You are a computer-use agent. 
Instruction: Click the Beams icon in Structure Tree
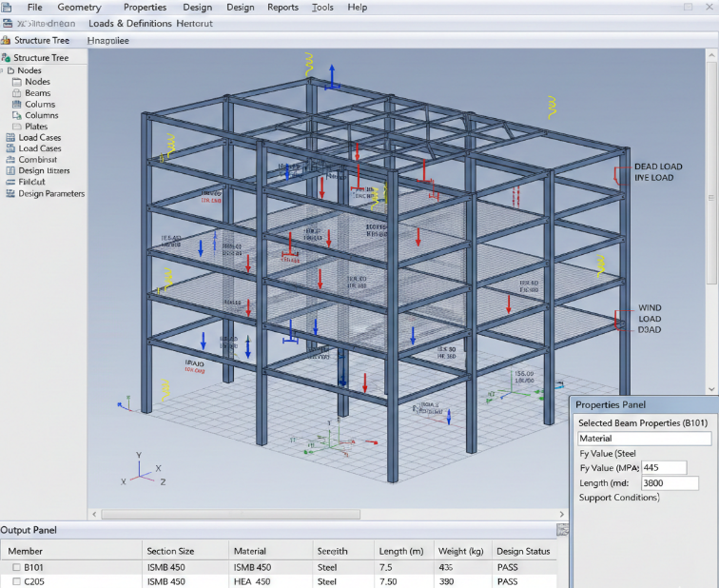17,93
